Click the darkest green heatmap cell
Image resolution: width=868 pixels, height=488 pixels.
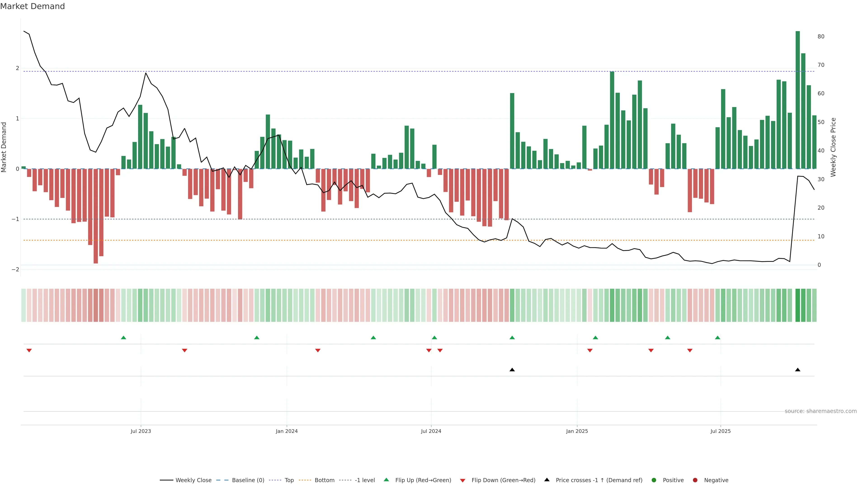[x=797, y=305]
